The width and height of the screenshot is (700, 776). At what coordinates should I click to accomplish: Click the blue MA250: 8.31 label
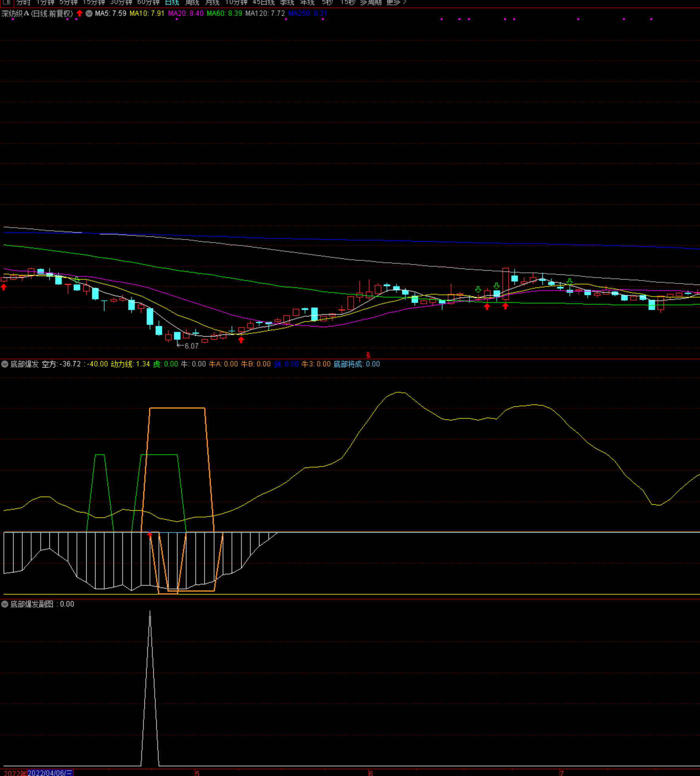click(308, 13)
